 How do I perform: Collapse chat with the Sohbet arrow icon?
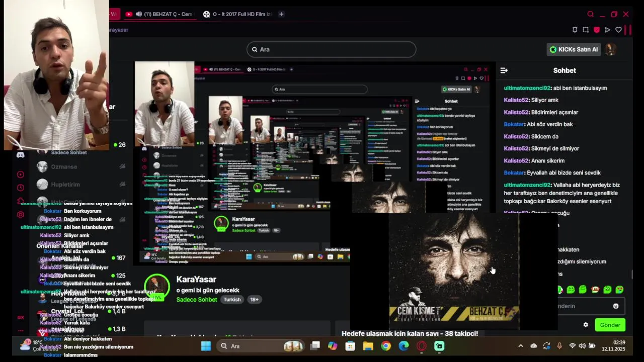click(504, 70)
